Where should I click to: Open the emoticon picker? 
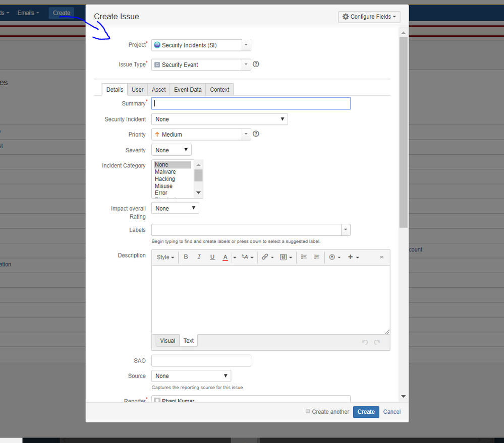tap(334, 257)
